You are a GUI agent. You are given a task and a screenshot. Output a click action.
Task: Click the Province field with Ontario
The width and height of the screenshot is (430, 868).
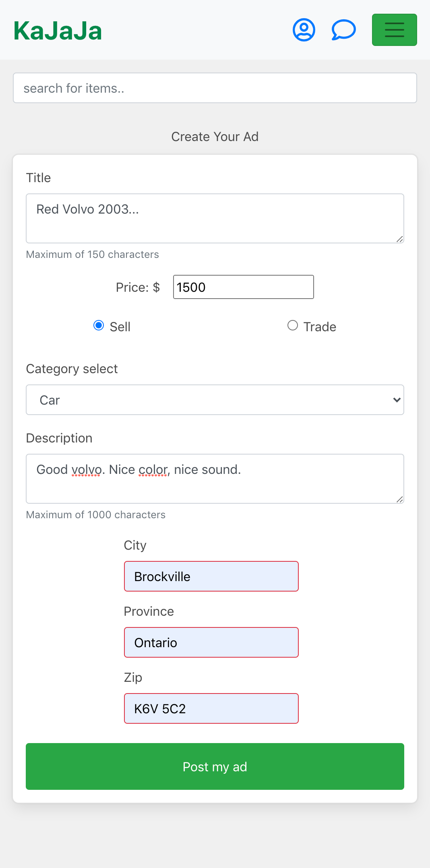pos(211,642)
